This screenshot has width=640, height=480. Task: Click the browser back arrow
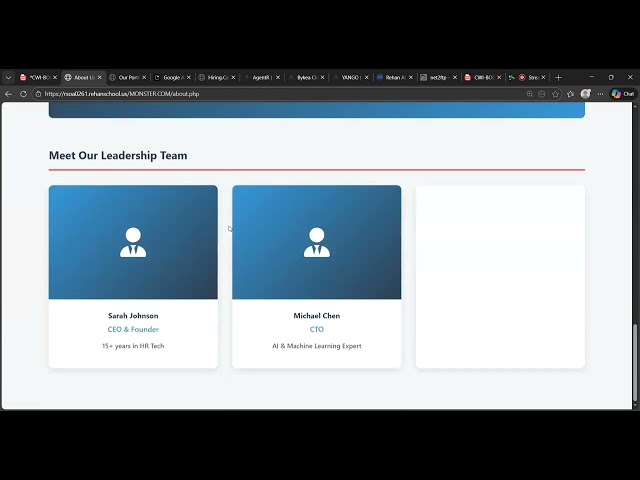point(8,94)
